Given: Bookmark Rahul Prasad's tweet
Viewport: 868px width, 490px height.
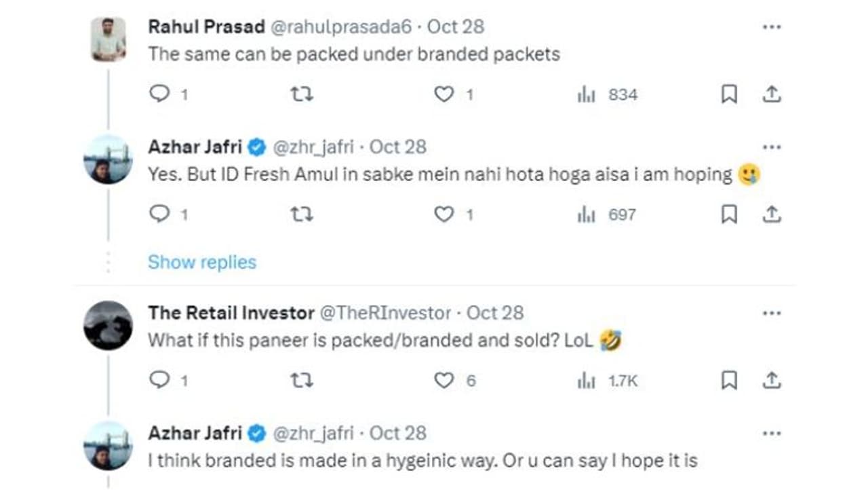Looking at the screenshot, I should click(x=729, y=94).
